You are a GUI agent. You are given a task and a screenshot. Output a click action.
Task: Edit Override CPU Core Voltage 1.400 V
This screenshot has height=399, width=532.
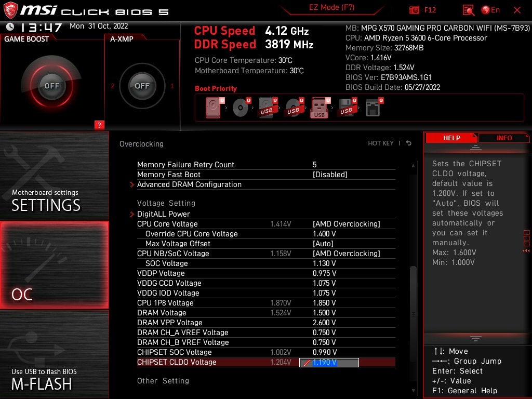(x=324, y=234)
